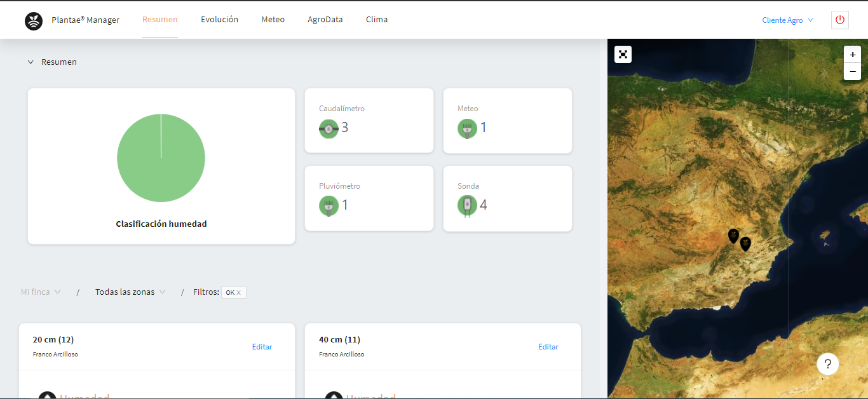Switch to the AgroData tab
The height and width of the screenshot is (399, 868).
tap(325, 20)
